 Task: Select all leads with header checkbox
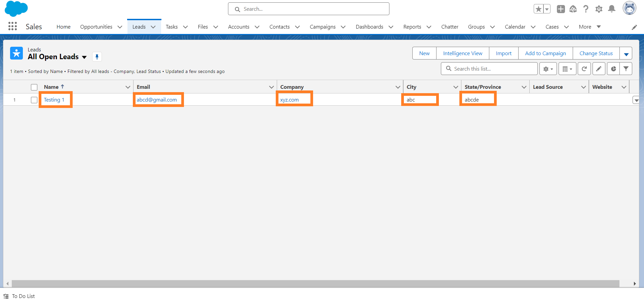pos(34,87)
